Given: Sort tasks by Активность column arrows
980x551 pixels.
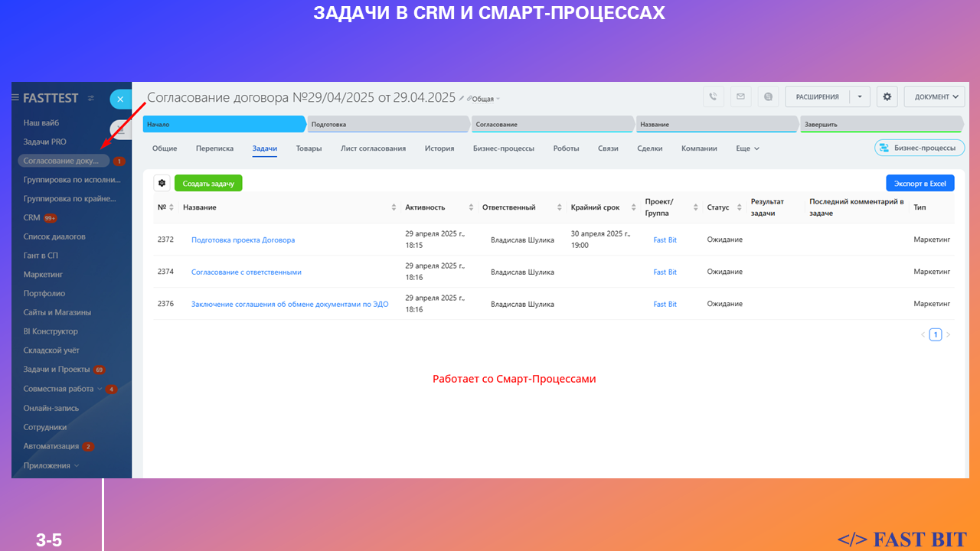Looking at the screenshot, I should [472, 207].
